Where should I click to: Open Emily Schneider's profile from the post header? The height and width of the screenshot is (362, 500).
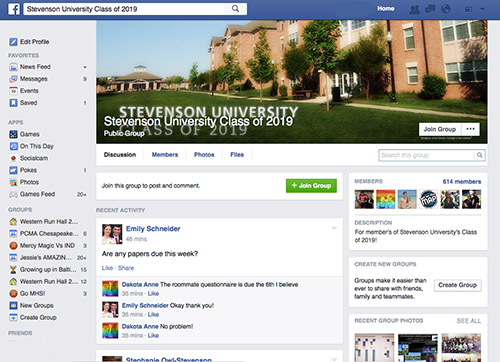153,229
